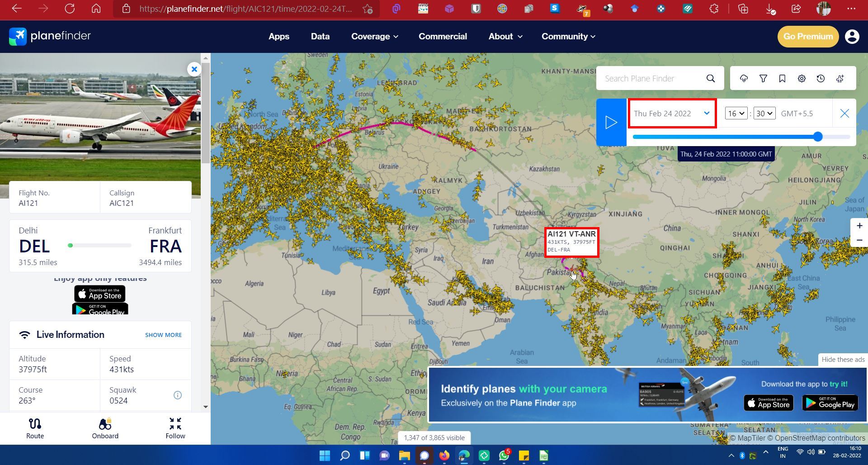This screenshot has width=868, height=465.
Task: Close the flight photo panel
Action: click(194, 69)
